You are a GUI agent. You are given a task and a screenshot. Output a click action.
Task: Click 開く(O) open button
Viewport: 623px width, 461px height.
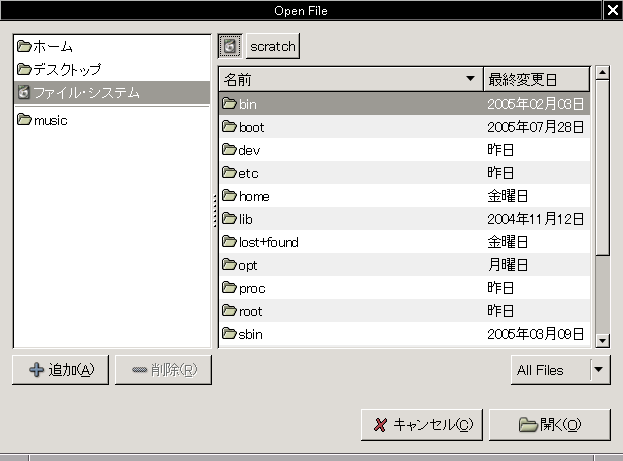tap(549, 425)
